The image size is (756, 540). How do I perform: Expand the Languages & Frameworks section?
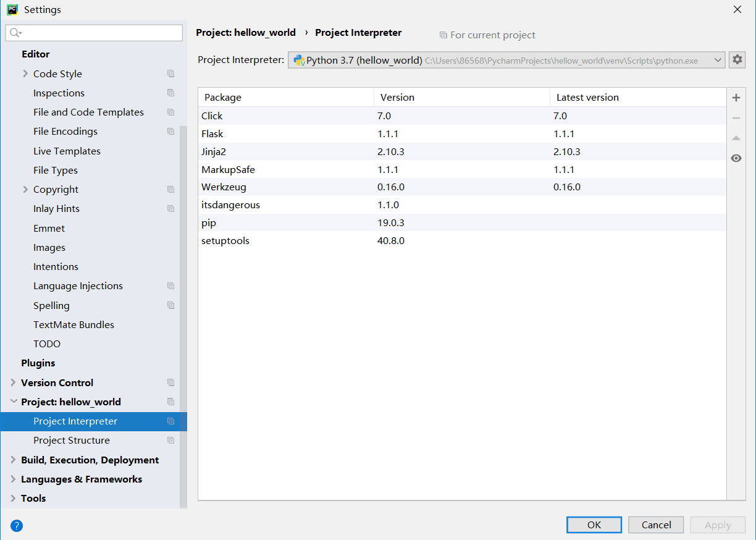[13, 479]
